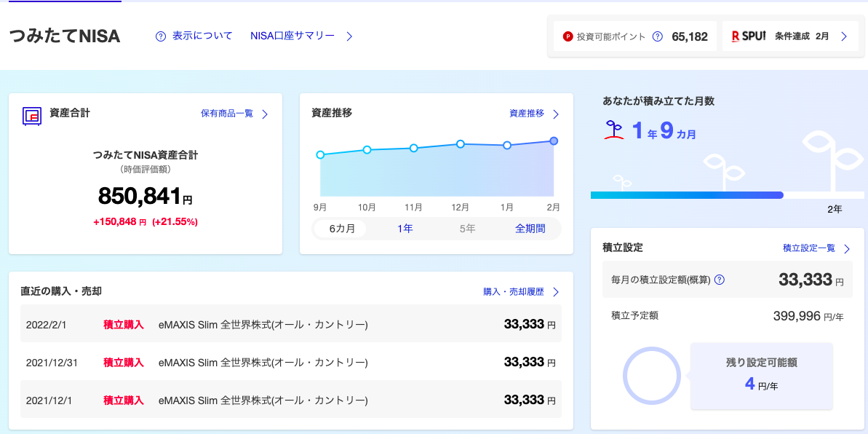Click the 9月 data point on chart
This screenshot has width=868, height=434.
[x=320, y=154]
